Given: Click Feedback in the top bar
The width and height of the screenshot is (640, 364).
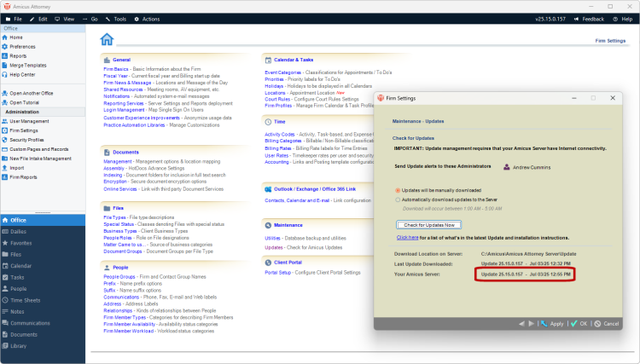Looking at the screenshot, I should pos(589,19).
